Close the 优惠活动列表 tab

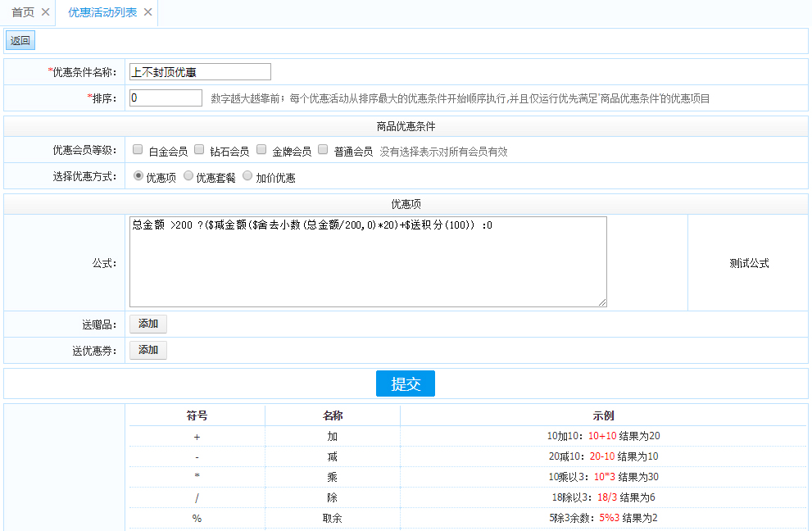click(x=148, y=12)
